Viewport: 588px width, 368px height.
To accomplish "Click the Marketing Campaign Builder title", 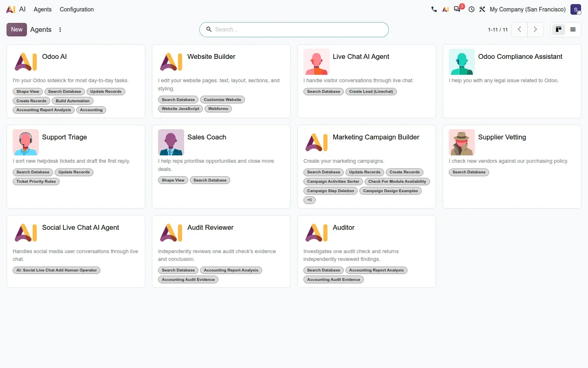I will [376, 137].
